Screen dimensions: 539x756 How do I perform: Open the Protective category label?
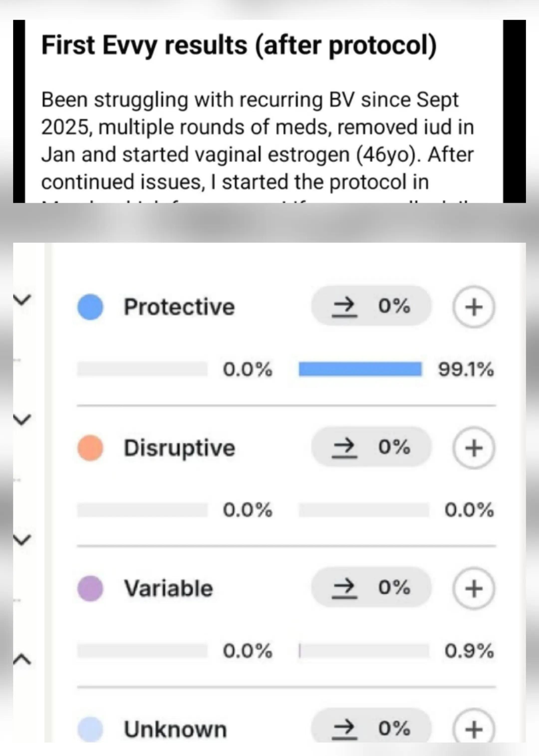point(179,307)
